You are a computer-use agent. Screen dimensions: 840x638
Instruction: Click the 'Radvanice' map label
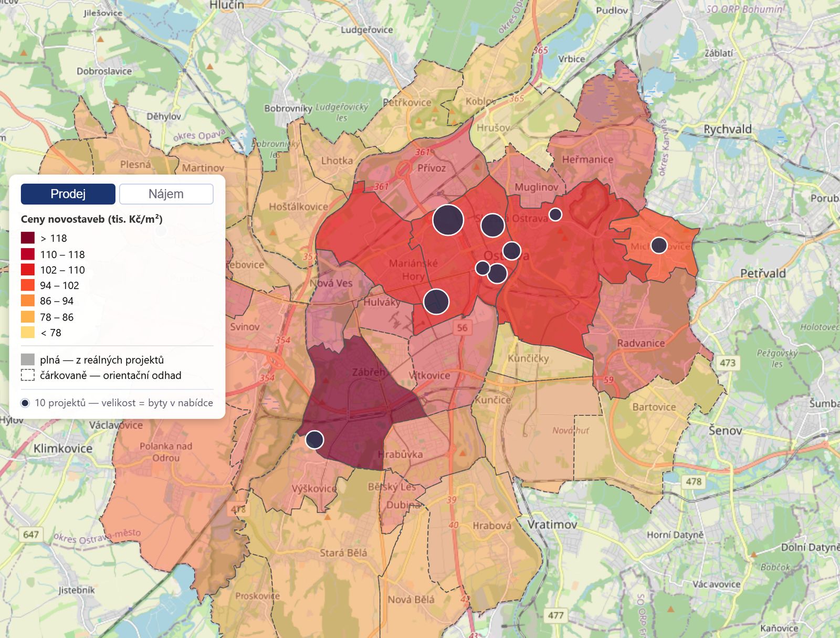point(640,343)
